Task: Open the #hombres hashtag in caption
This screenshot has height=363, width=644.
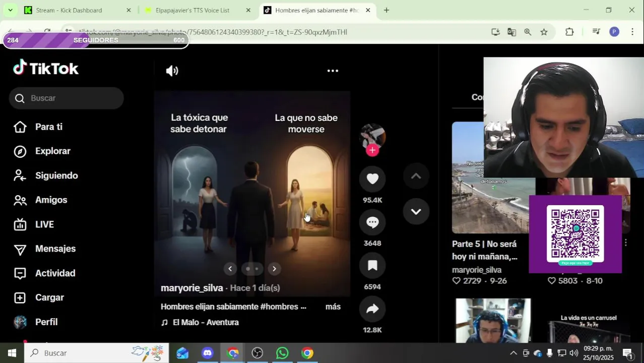Action: (x=280, y=307)
